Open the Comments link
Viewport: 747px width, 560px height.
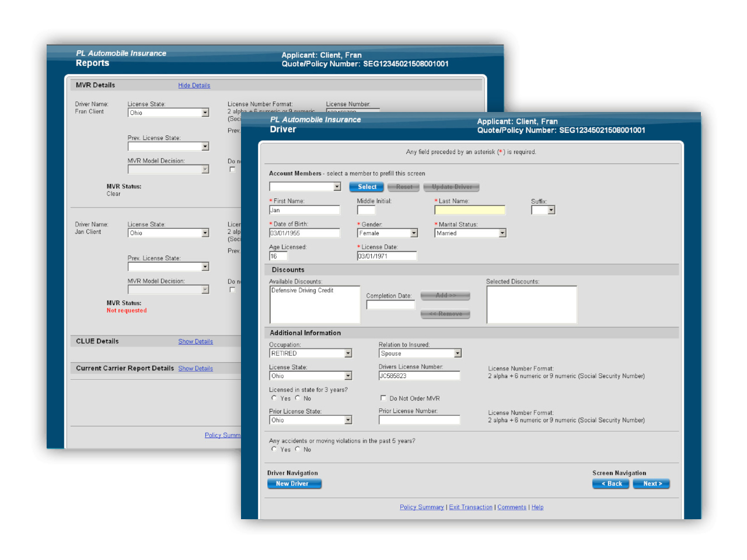(512, 508)
